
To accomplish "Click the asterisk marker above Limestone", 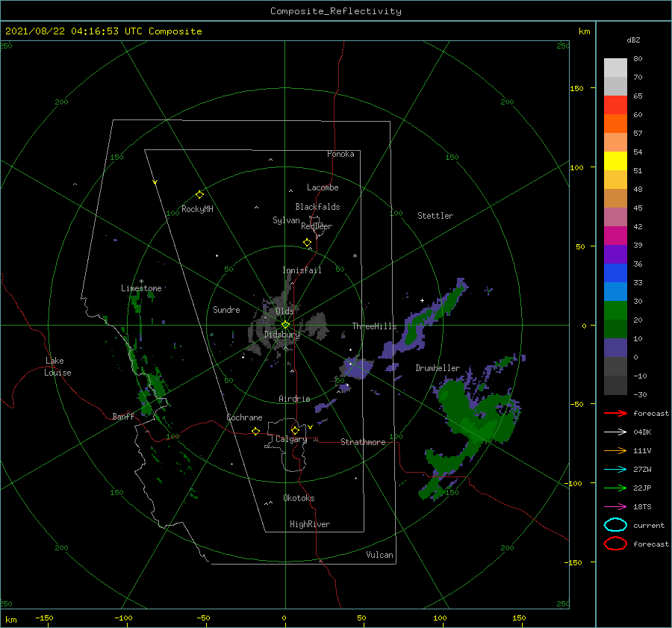I will coord(141,282).
